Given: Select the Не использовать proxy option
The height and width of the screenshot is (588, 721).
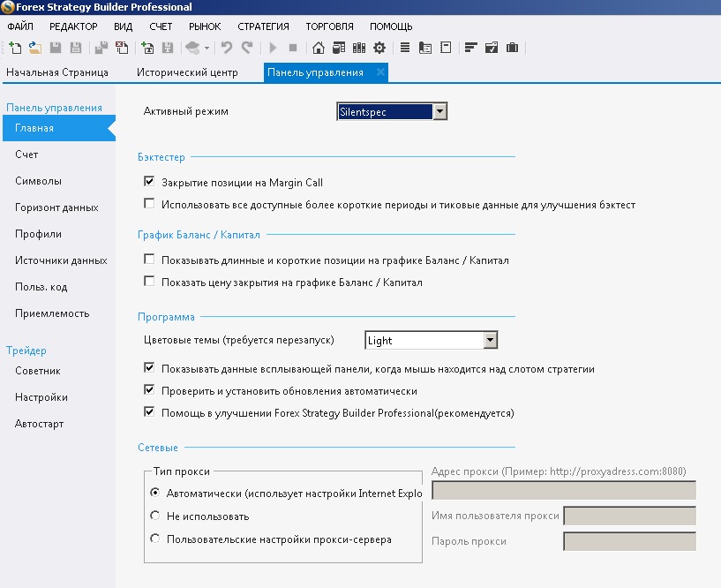Looking at the screenshot, I should coord(155,516).
